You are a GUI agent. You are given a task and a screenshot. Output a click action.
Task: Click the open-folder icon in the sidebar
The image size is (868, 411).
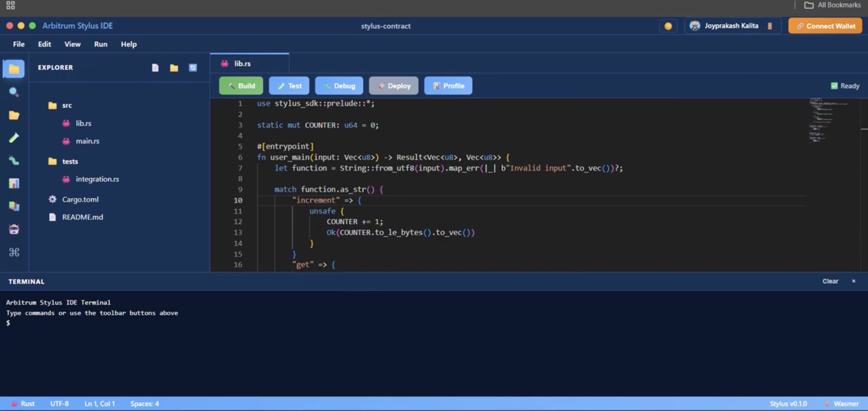14,115
